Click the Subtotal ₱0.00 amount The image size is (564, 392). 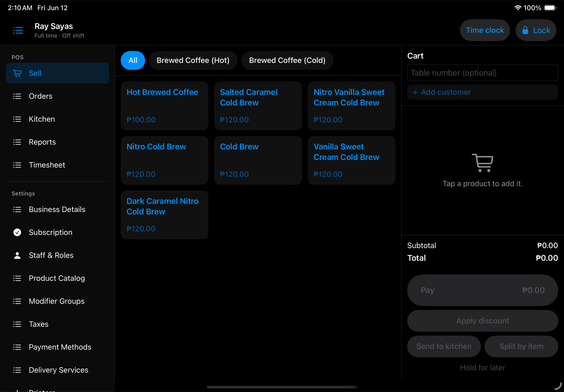pyautogui.click(x=547, y=245)
